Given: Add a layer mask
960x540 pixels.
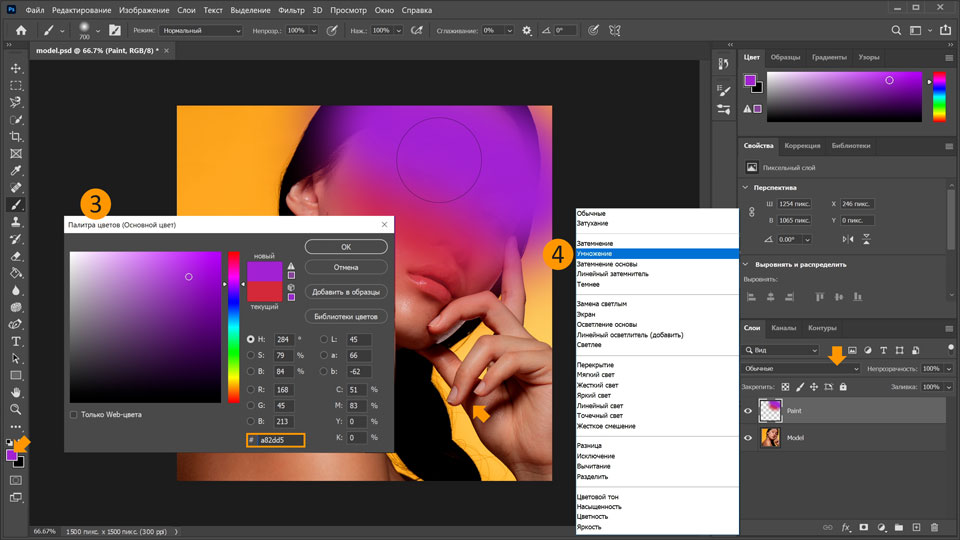Looking at the screenshot, I should [x=863, y=527].
